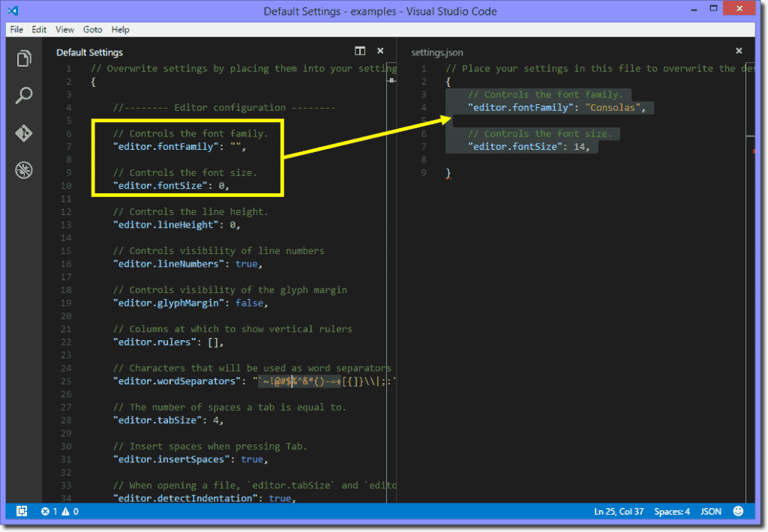
Task: Click "editor.fontSize" key in settings.json
Action: (515, 147)
